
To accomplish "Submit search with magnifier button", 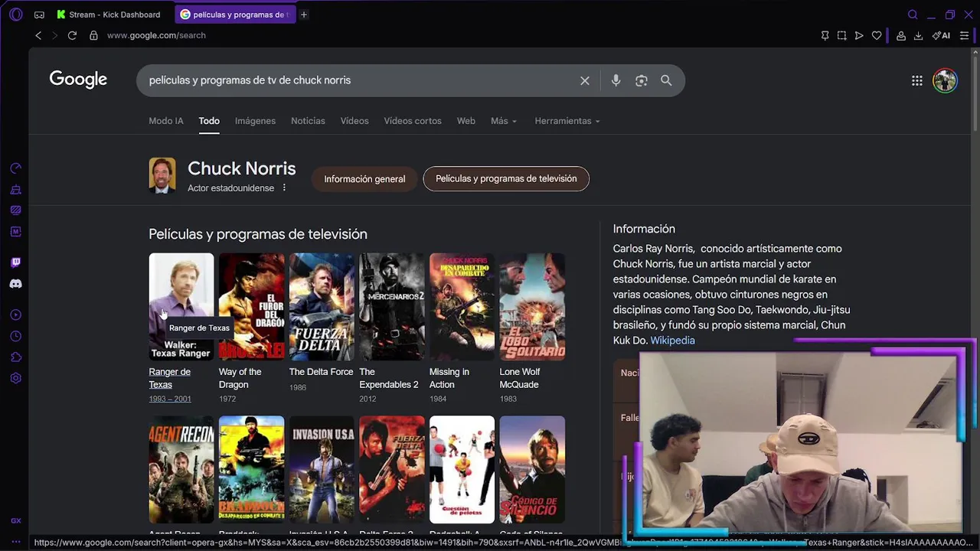I will [666, 80].
